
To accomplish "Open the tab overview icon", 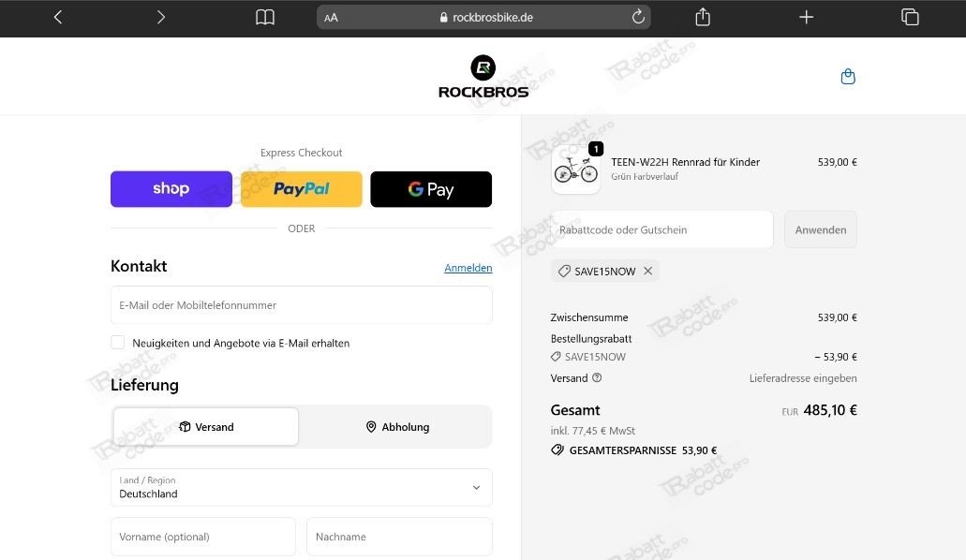I will (x=909, y=17).
